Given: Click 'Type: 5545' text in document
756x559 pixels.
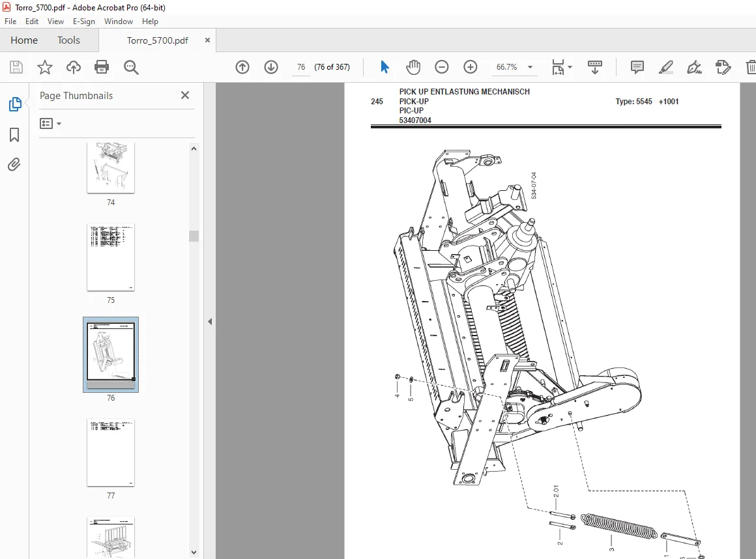Looking at the screenshot, I should (633, 102).
